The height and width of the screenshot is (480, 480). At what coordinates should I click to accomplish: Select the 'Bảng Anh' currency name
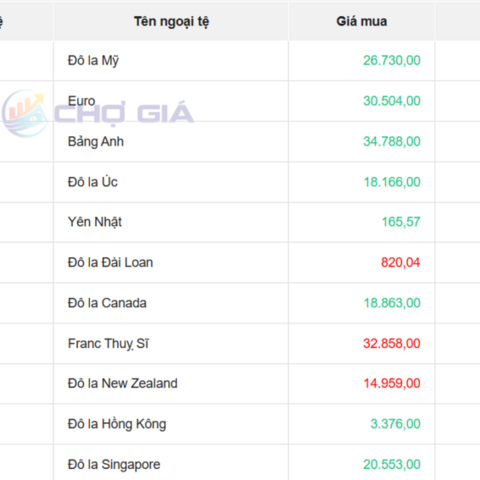point(96,142)
